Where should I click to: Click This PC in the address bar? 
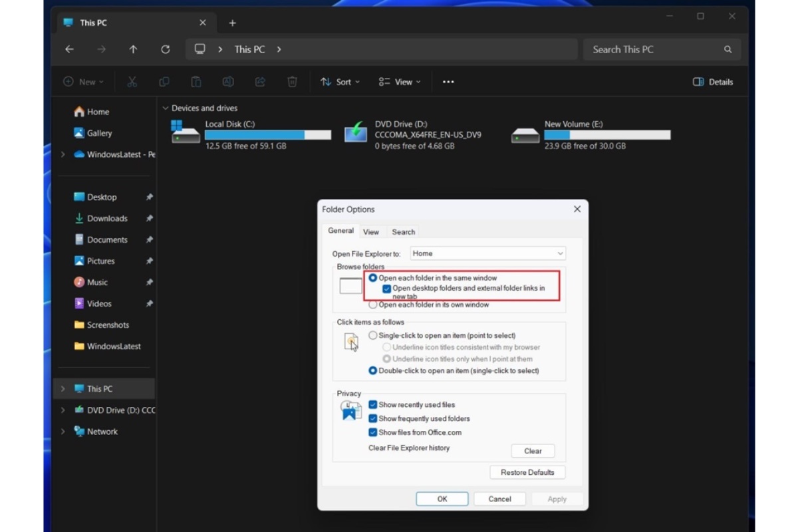[249, 49]
